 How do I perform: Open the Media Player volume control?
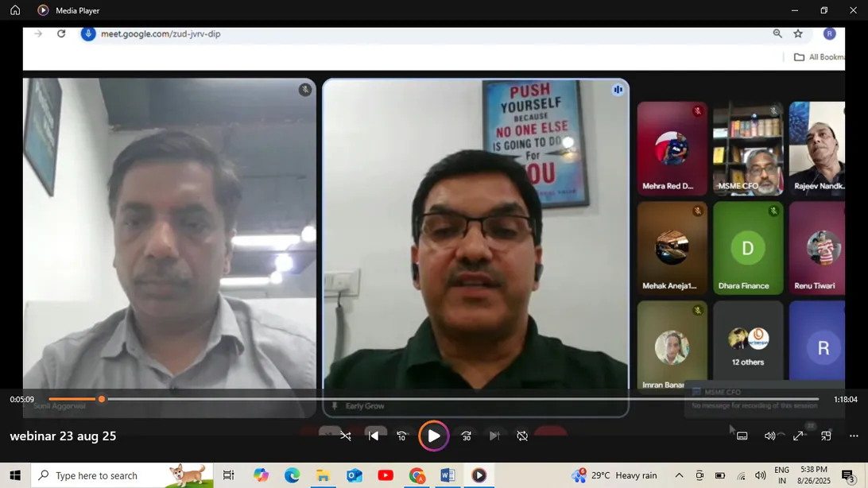769,436
